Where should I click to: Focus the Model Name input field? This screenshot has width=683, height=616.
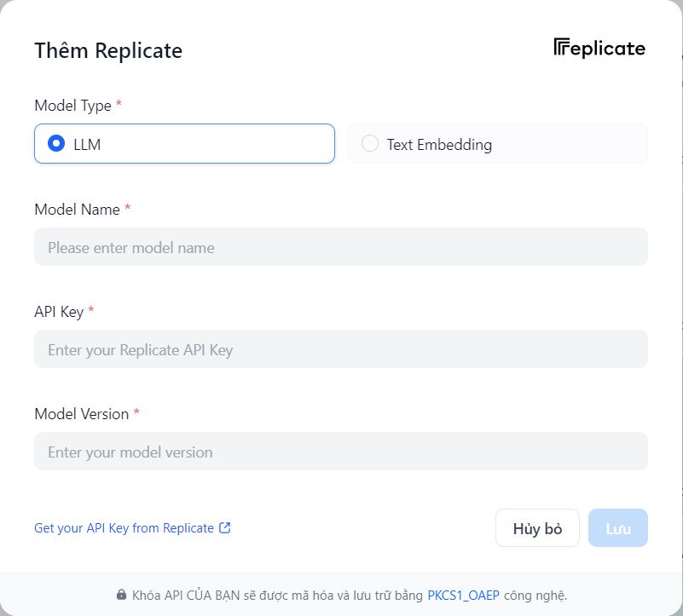coord(341,247)
